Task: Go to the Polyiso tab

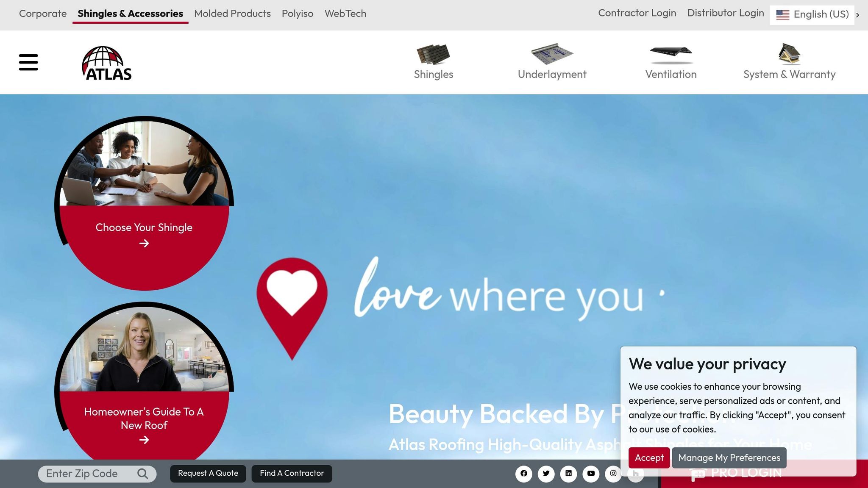Action: pyautogui.click(x=298, y=14)
